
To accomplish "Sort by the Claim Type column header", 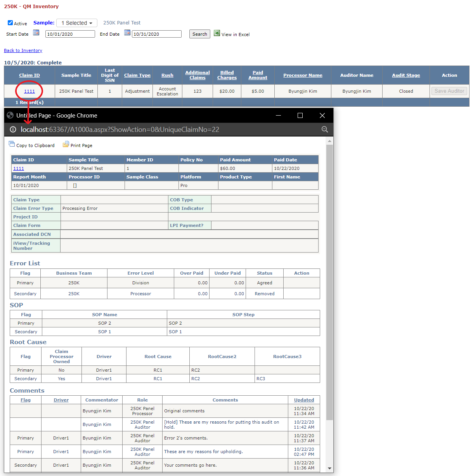I will coord(137,75).
